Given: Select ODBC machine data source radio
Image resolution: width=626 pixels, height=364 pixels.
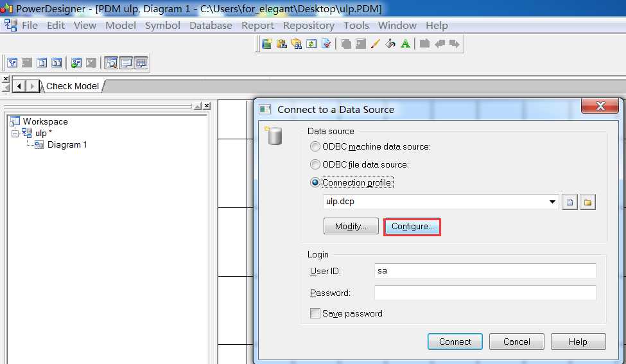Looking at the screenshot, I should tap(315, 146).
